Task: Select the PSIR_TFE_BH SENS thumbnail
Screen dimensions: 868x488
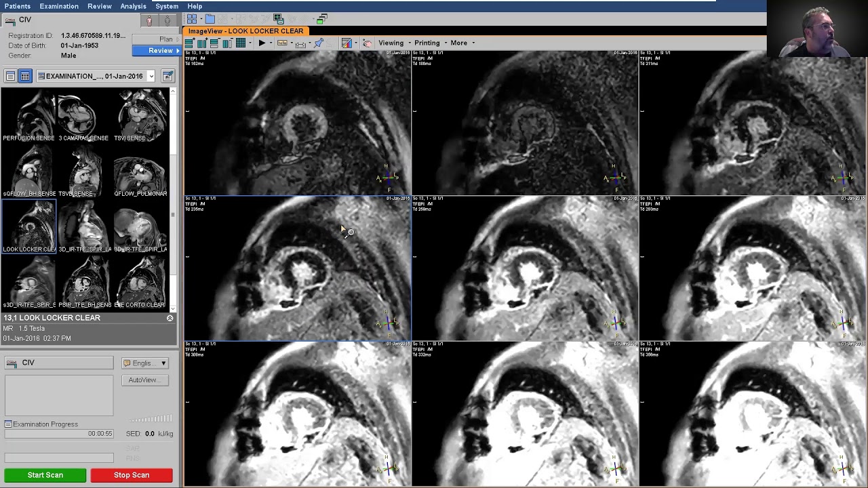Action: 83,283
